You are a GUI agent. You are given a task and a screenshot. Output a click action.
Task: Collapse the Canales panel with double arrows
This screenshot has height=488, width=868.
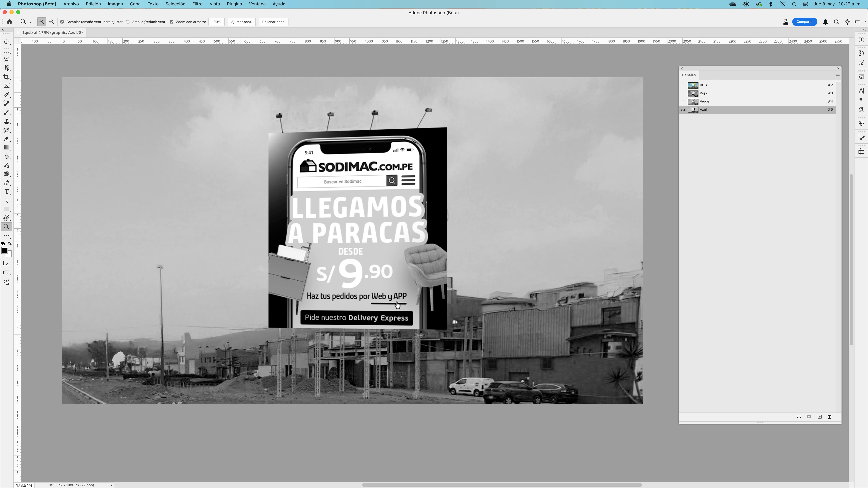coord(838,68)
